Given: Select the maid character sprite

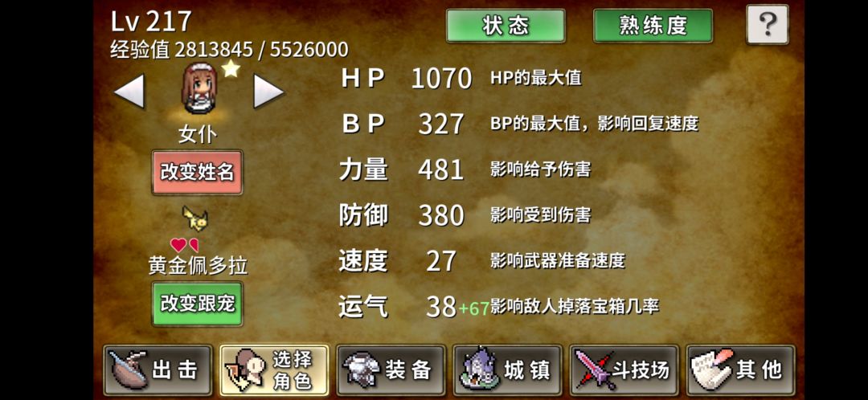Looking at the screenshot, I should (x=199, y=88).
